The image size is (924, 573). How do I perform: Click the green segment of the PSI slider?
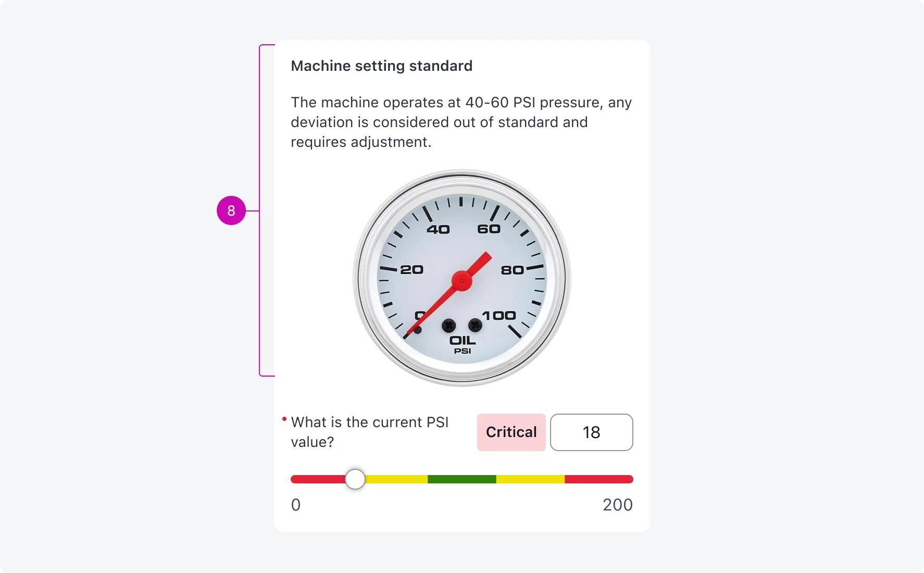coord(461,479)
